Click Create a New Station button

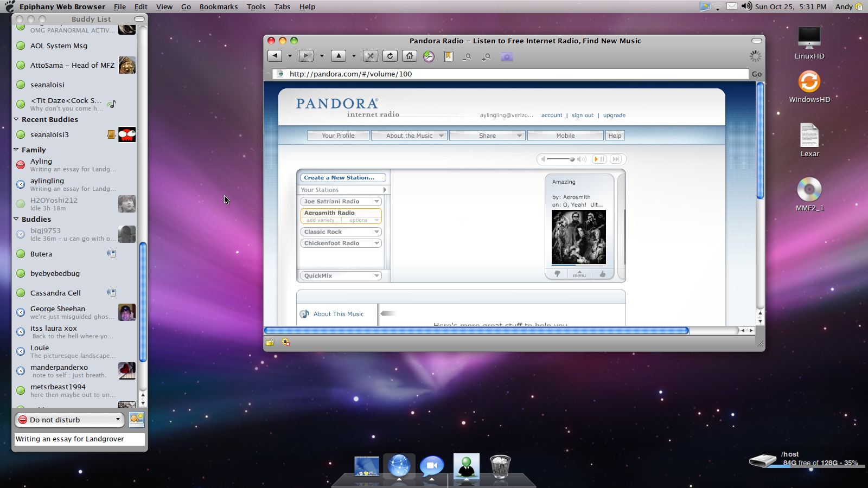click(343, 177)
